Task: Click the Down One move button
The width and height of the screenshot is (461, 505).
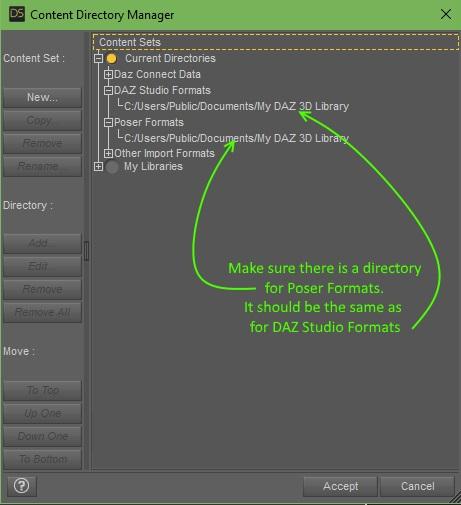Action: pos(42,436)
